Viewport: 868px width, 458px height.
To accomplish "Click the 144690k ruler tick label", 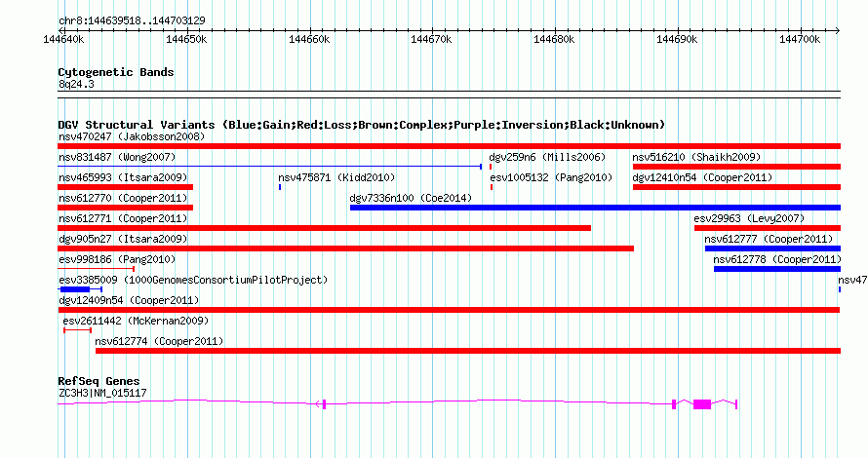I will point(677,39).
